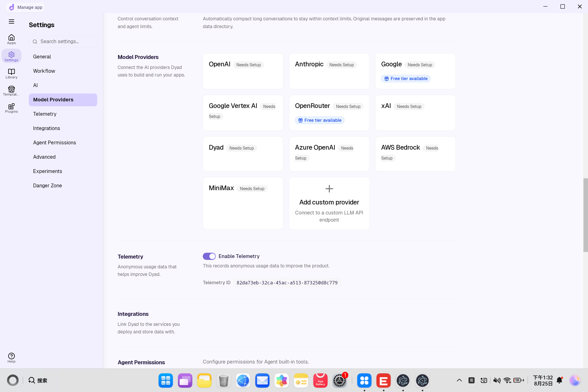Open the Library section icon
The height and width of the screenshot is (392, 588).
tap(11, 74)
